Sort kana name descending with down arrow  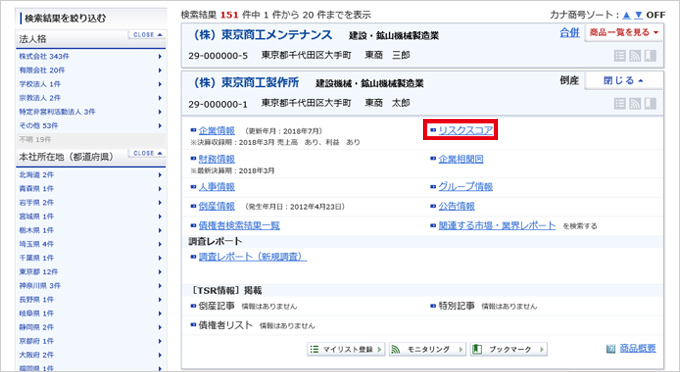(638, 15)
